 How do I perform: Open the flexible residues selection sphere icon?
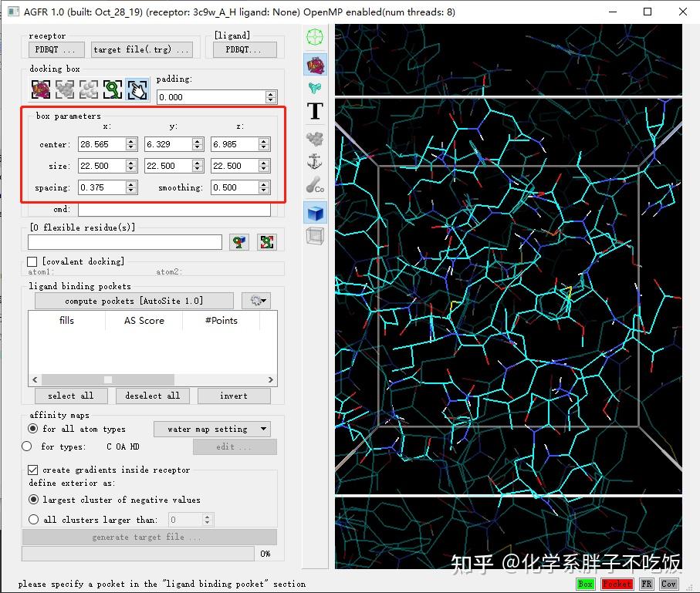240,241
